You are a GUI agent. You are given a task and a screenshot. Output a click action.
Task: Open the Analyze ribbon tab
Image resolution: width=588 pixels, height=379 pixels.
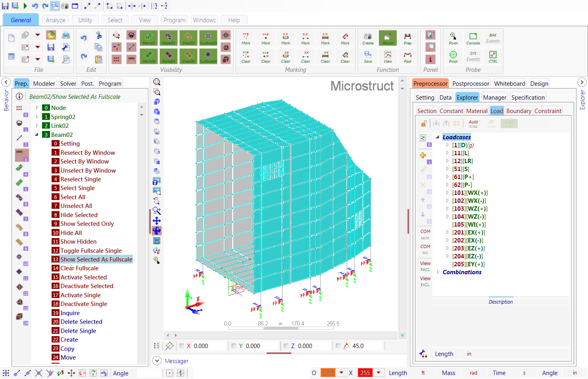pos(56,20)
